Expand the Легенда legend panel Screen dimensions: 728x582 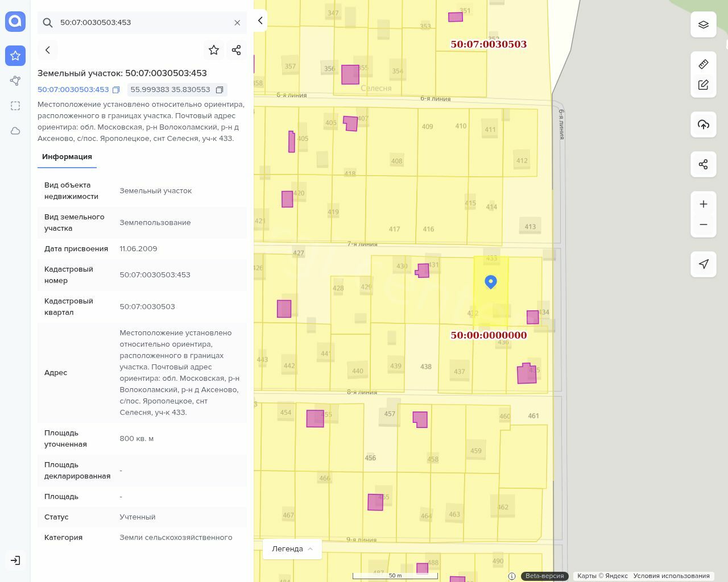click(x=292, y=548)
